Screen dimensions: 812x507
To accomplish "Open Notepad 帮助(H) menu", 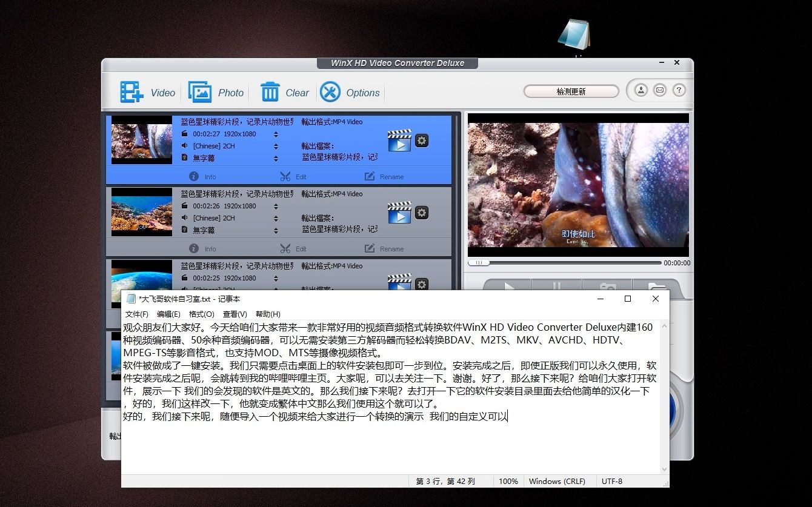I will (x=268, y=314).
